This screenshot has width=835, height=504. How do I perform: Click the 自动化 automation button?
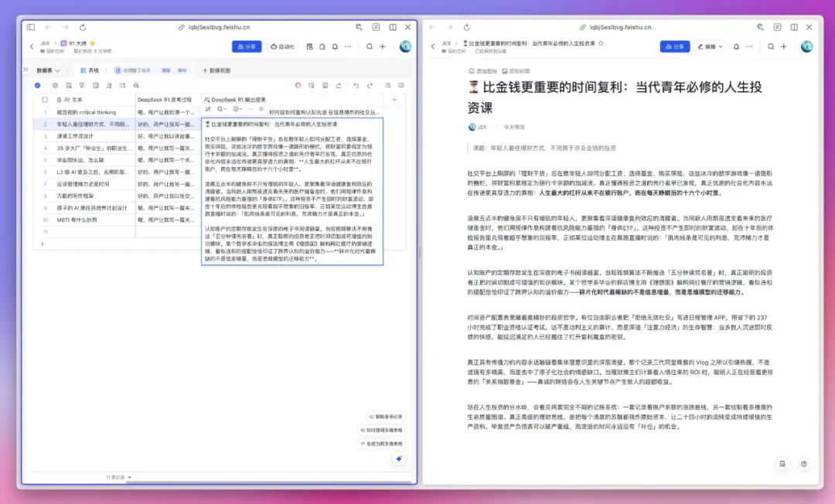(283, 46)
